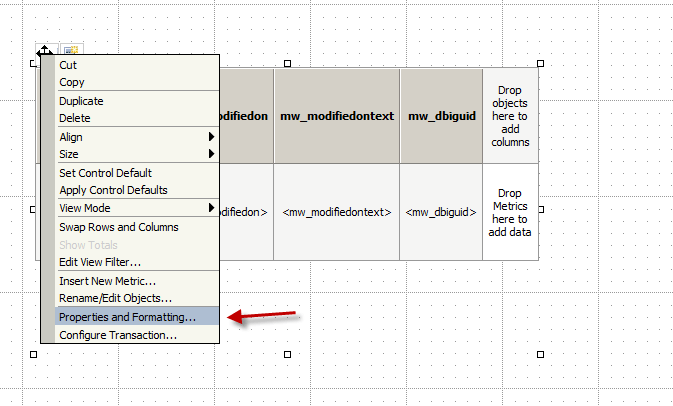Screen dimensions: 673x406
Task: Open Rename/Edit Objects dialog
Action: (x=115, y=298)
